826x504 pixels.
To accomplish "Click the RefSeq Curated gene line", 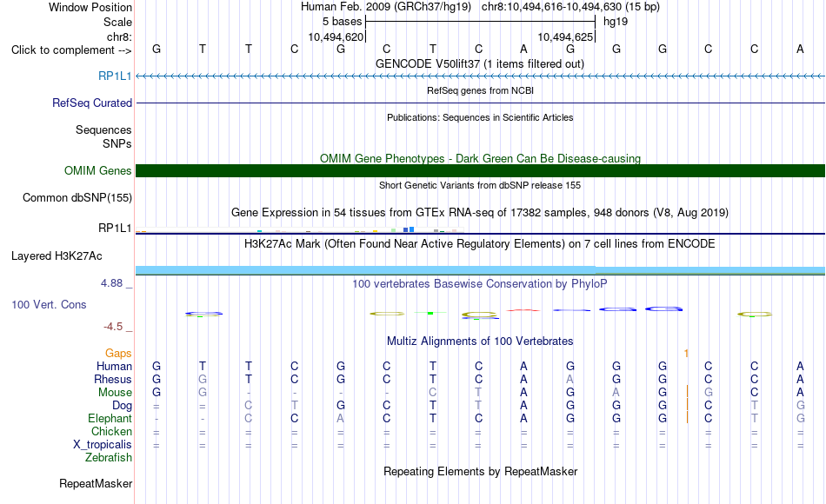I will tap(480, 103).
